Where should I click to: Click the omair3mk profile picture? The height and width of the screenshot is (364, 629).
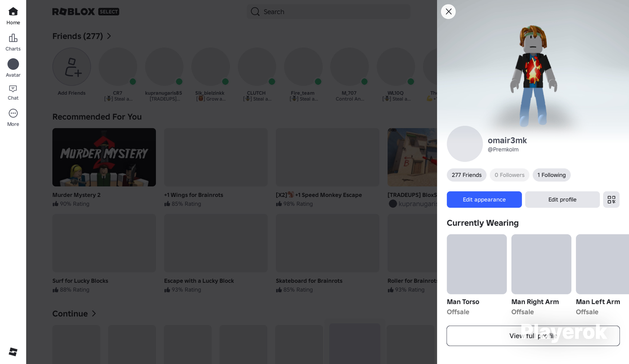click(x=465, y=144)
